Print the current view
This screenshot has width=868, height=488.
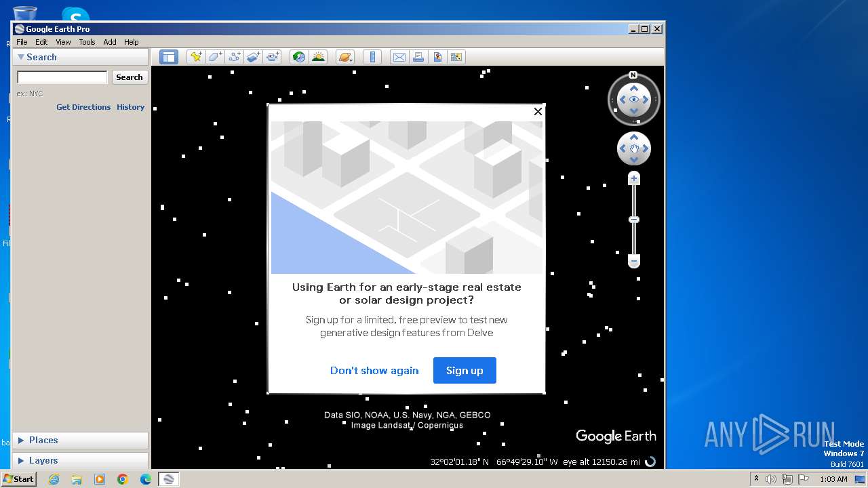point(418,57)
